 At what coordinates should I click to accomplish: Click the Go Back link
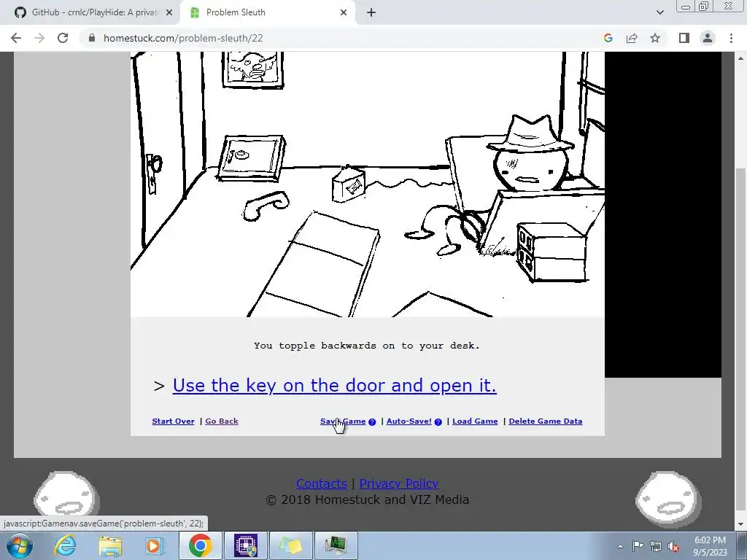222,421
